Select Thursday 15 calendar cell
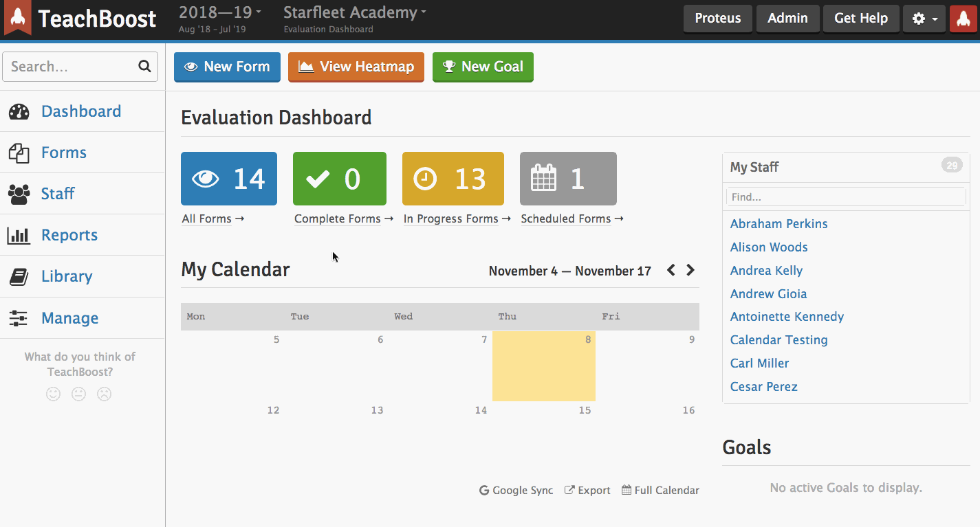 click(544, 437)
